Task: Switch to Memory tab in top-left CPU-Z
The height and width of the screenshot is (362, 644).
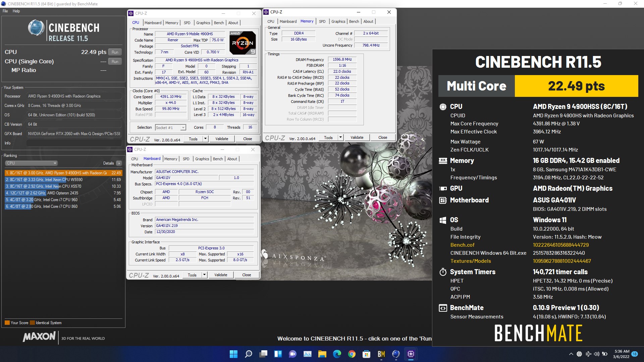Action: point(172,23)
